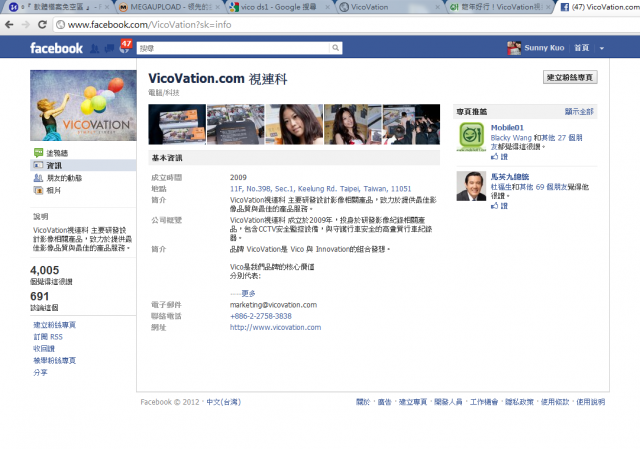Open close-up woman face photo thumbnail
This screenshot has width=640, height=449.
tap(294, 124)
